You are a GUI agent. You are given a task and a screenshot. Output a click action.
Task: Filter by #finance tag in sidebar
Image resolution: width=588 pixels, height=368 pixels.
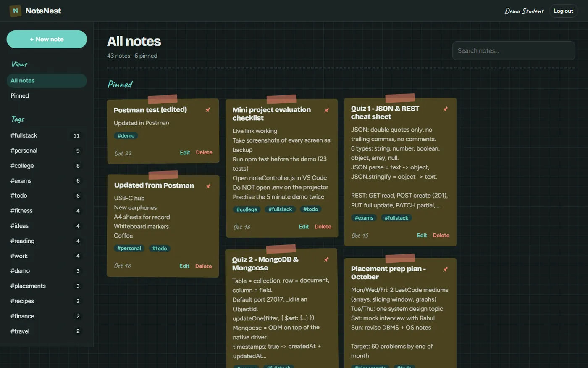click(47, 316)
